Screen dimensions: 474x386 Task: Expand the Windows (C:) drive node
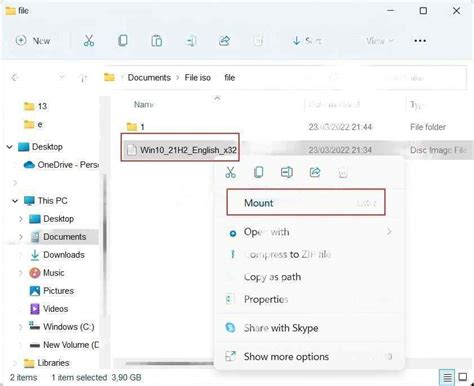coord(21,327)
